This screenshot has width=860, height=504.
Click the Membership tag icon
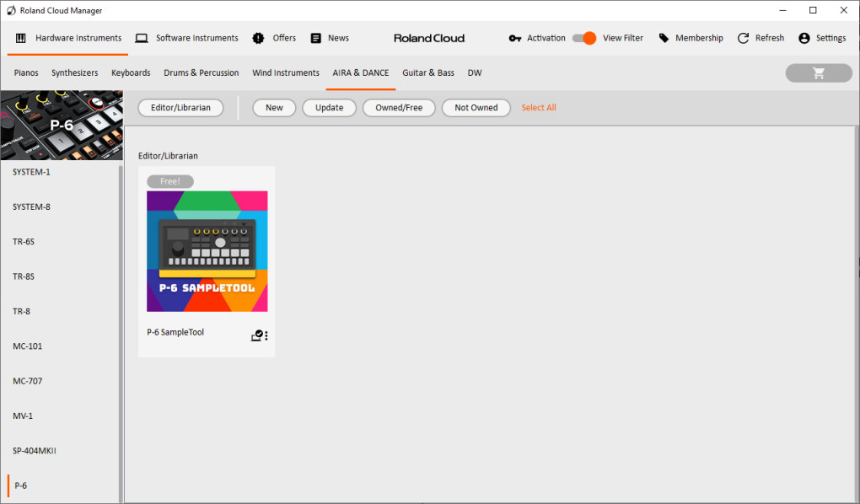664,38
